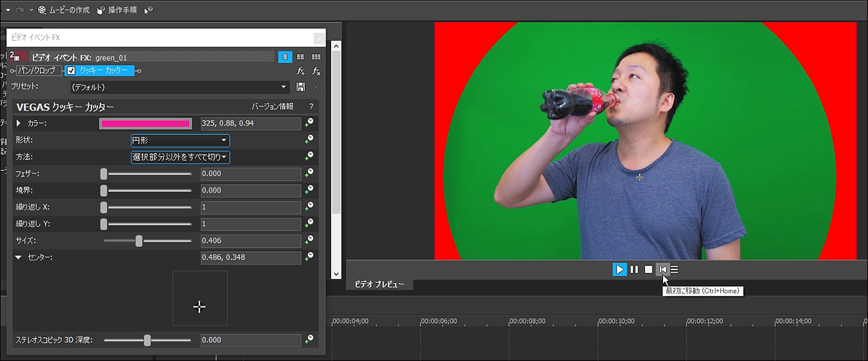Click the timeline ruler at 00:00:12;00
This screenshot has width=868, height=361.
tap(705, 321)
